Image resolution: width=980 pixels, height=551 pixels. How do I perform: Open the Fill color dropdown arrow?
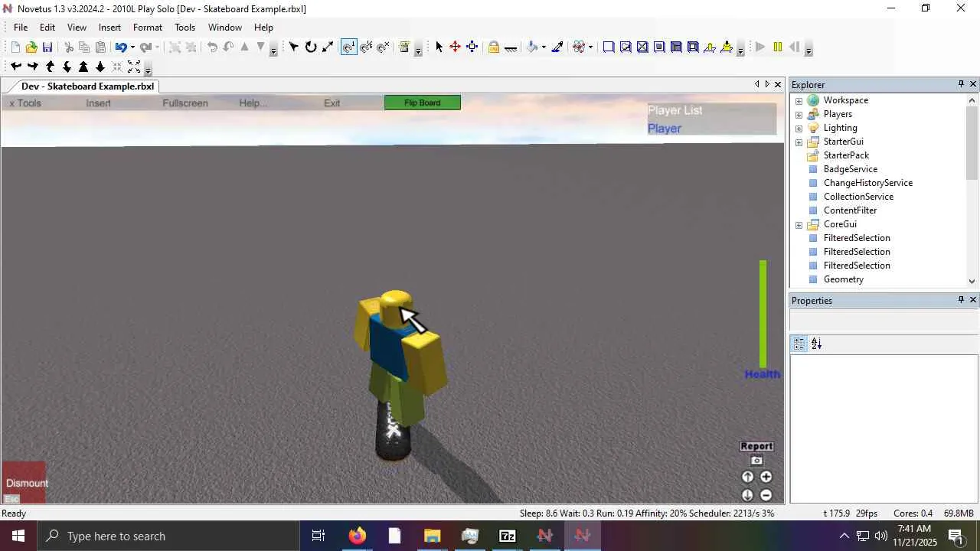click(544, 47)
